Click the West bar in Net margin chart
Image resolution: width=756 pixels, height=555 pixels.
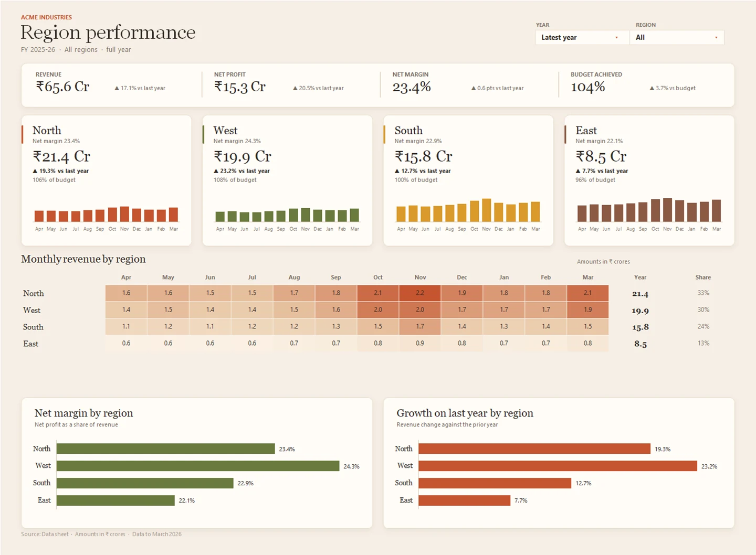(198, 466)
